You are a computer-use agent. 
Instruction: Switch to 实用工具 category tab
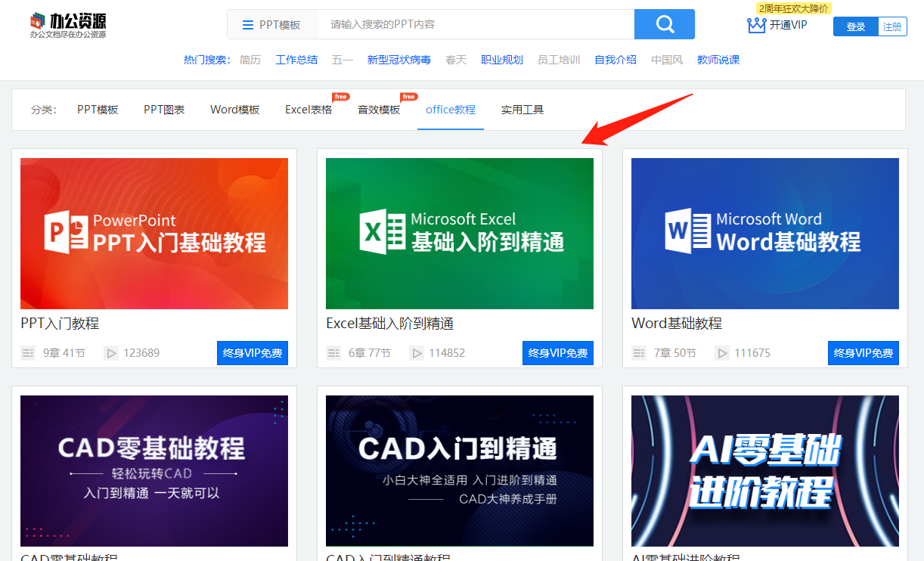(x=522, y=110)
